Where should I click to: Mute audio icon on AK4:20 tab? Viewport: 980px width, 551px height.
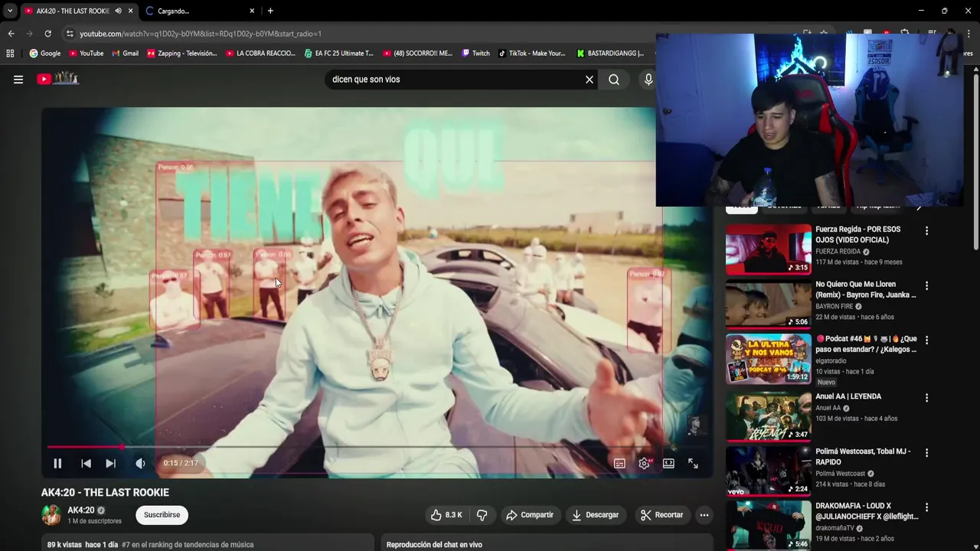(x=118, y=11)
